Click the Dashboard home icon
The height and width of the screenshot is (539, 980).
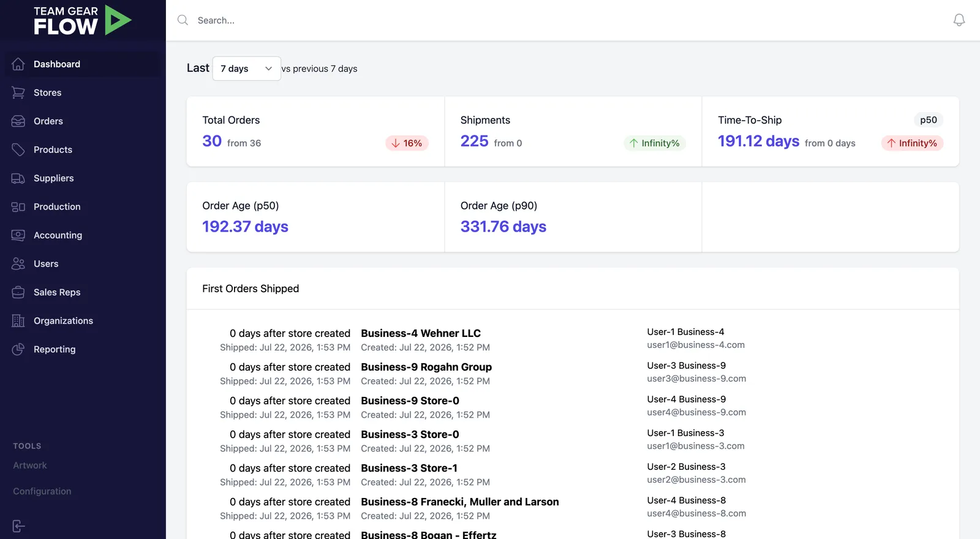coord(18,64)
